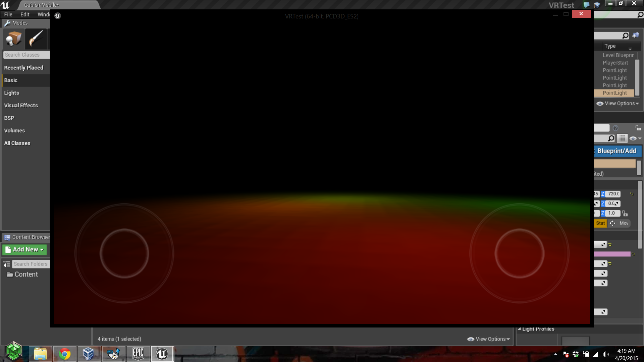The height and width of the screenshot is (362, 644).
Task: Open Epic Games Launcher from taskbar
Action: [138, 354]
